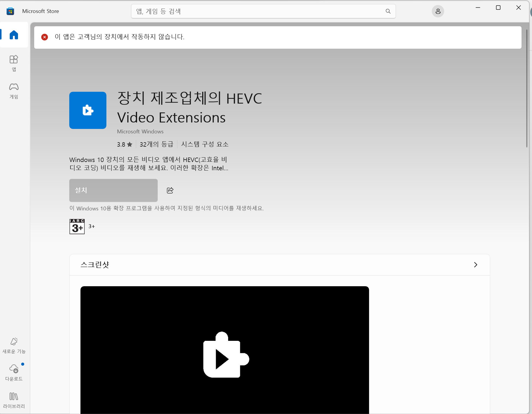Open the Microsoft Windows publisher link
532x414 pixels.
point(140,132)
